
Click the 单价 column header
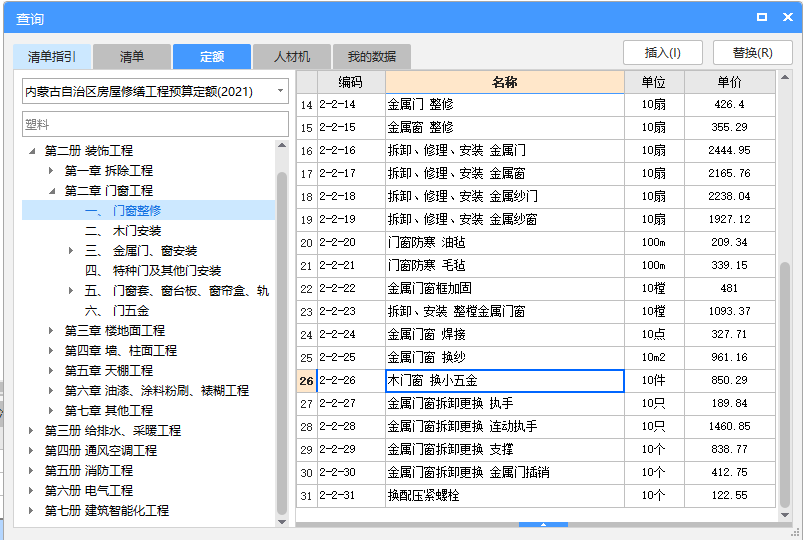730,82
